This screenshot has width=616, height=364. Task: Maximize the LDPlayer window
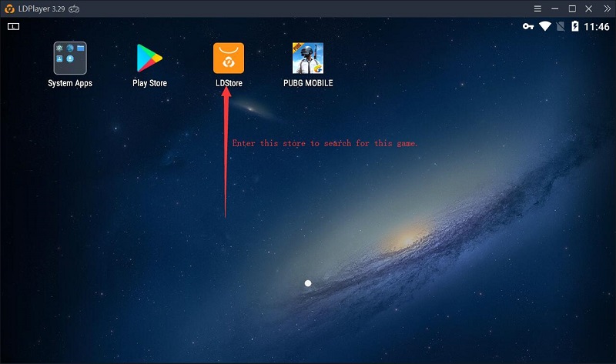tap(572, 8)
